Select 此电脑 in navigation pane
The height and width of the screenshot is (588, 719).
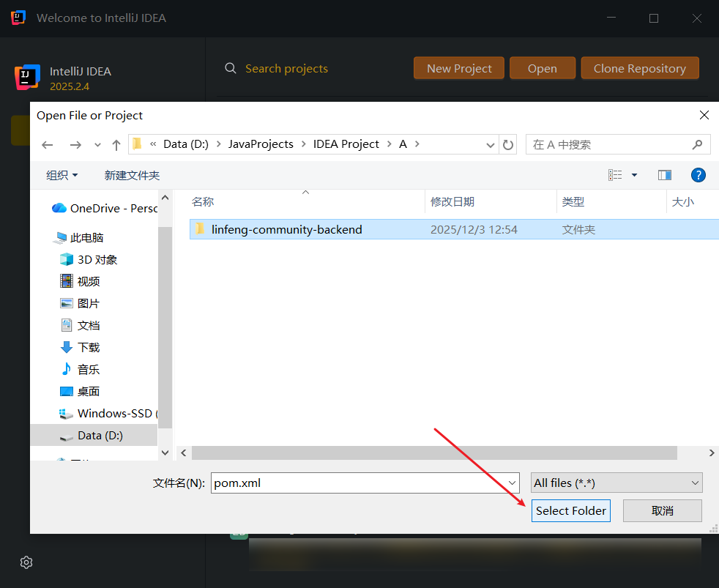tap(78, 237)
